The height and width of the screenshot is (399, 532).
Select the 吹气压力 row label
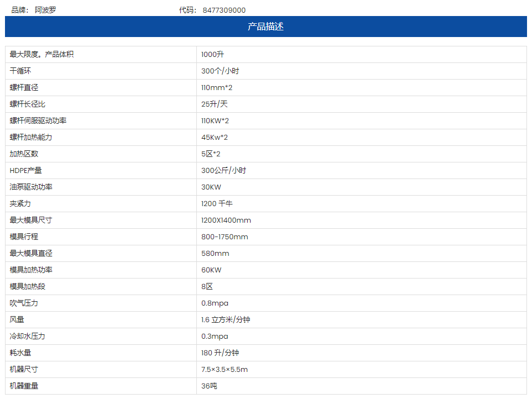click(24, 303)
